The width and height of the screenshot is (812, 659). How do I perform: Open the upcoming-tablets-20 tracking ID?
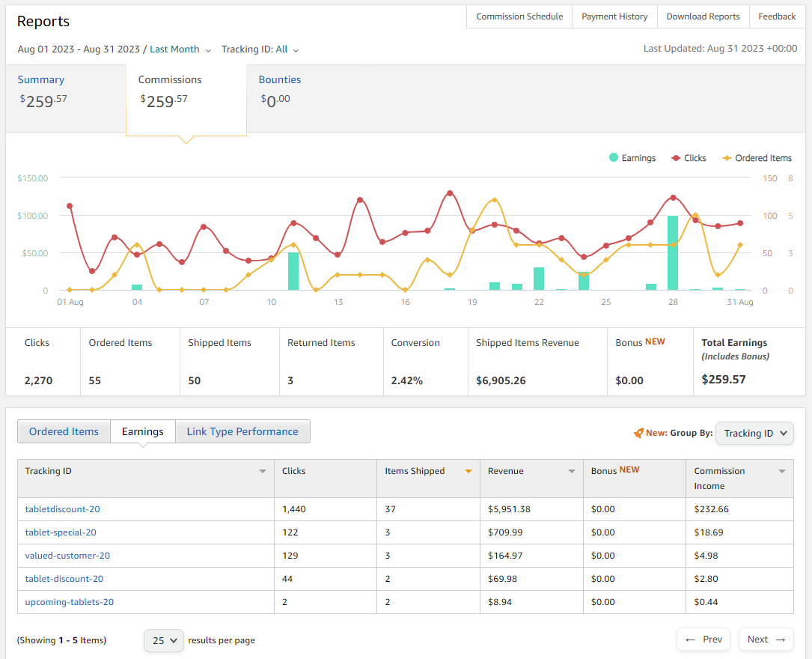pos(70,603)
